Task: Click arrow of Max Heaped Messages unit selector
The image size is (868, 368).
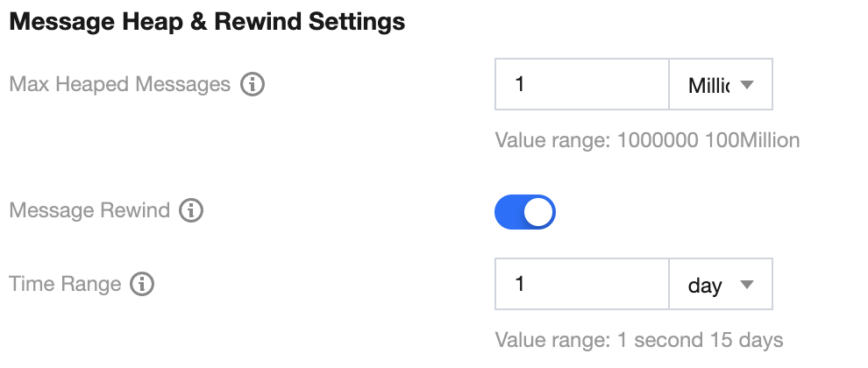Action: click(x=747, y=85)
